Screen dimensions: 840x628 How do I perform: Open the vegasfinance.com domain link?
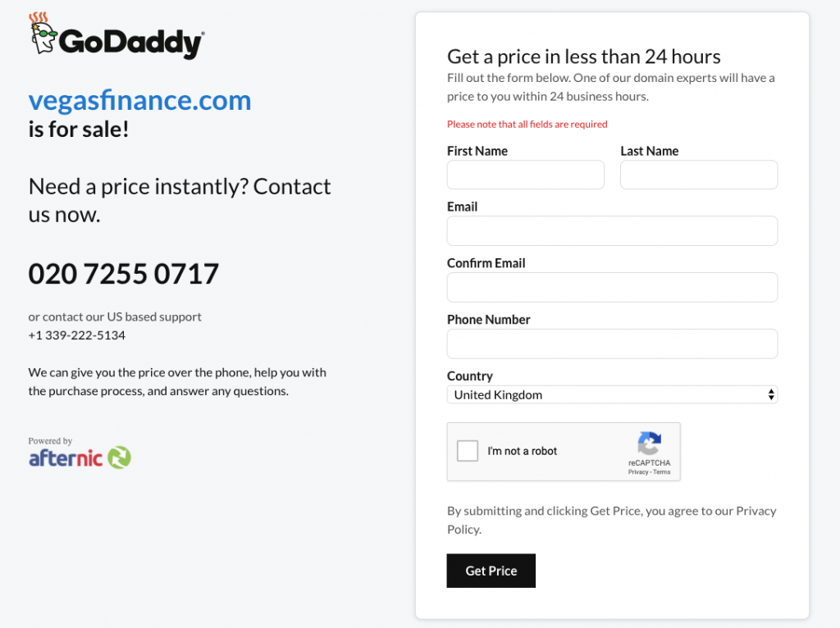(x=139, y=101)
